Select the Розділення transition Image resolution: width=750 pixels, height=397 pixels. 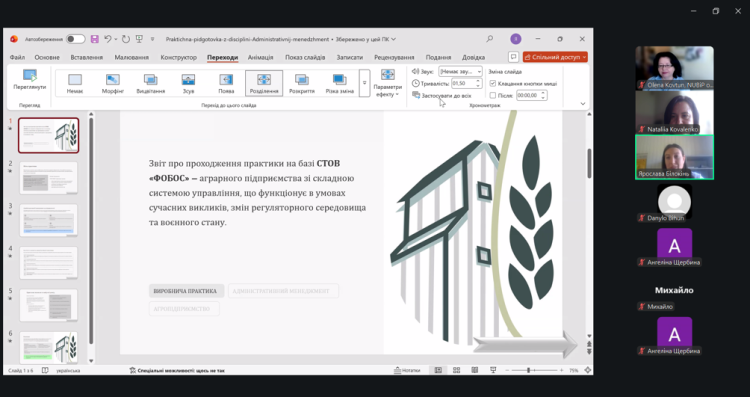click(264, 83)
